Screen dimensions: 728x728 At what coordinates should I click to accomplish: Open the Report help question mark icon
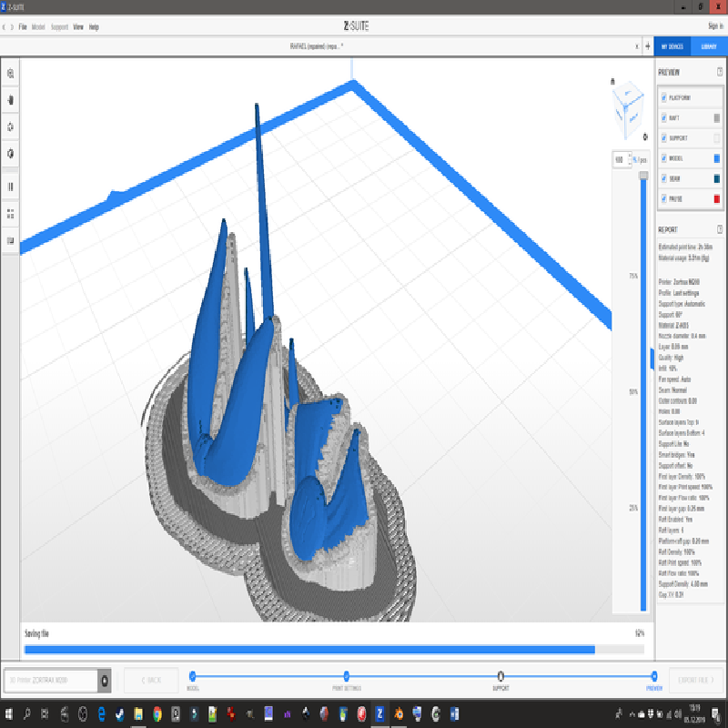click(x=720, y=229)
